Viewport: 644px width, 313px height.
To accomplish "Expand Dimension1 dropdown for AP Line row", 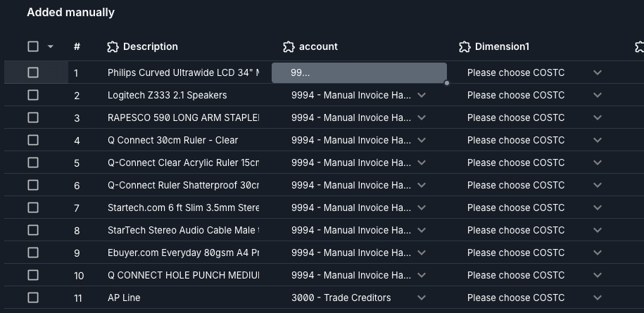I will 598,298.
